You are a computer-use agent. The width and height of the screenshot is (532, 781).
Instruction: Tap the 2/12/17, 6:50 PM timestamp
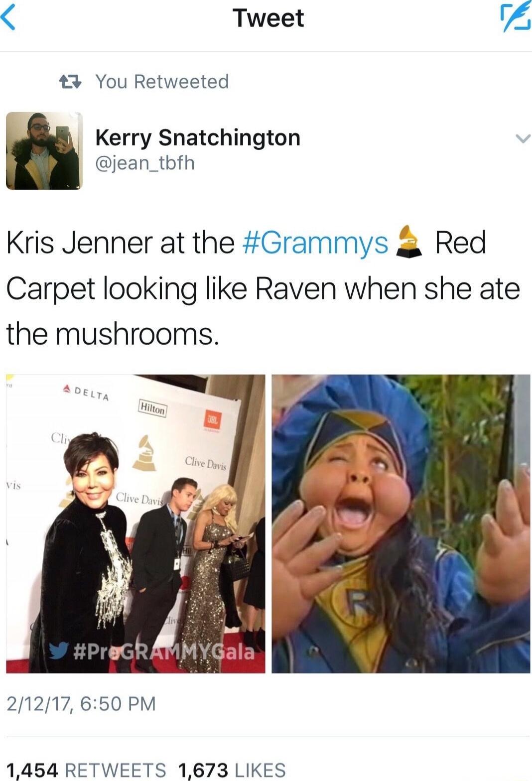[x=81, y=704]
